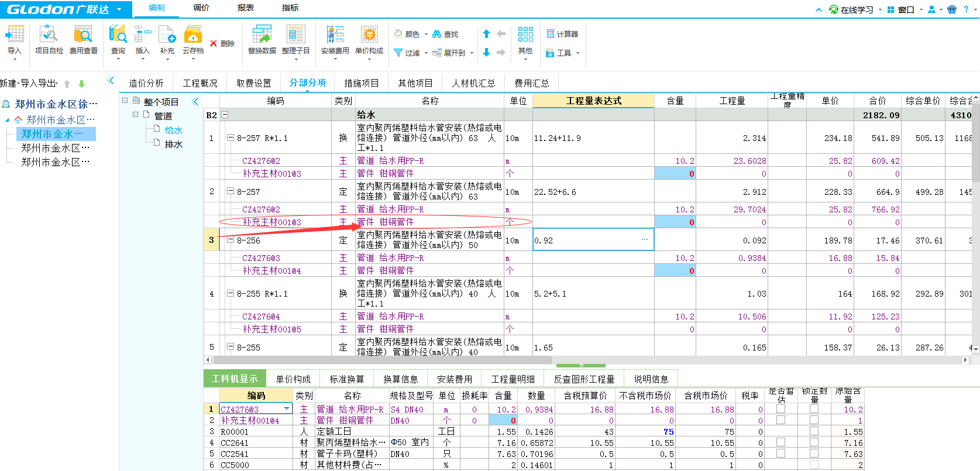This screenshot has height=471, width=980.
Task: Open the 工程量明细 bottom tab
Action: point(513,379)
